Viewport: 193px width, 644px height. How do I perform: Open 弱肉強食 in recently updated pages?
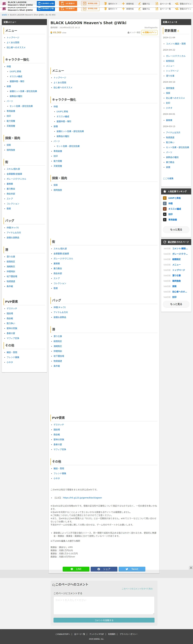176,281
